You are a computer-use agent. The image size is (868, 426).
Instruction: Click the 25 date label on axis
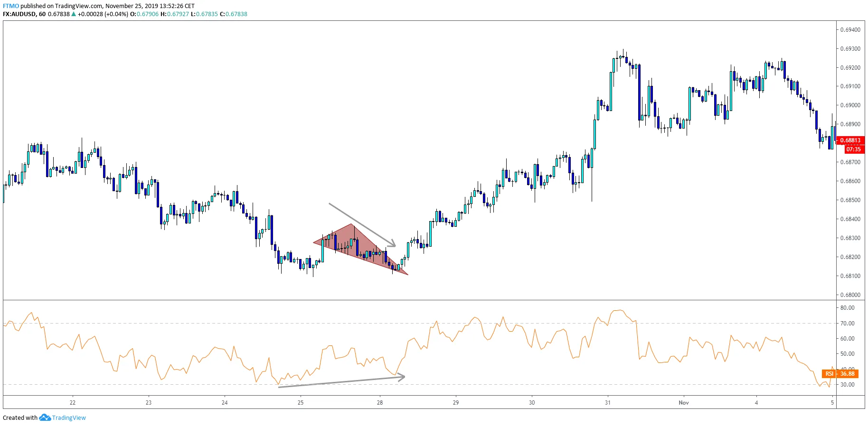301,403
